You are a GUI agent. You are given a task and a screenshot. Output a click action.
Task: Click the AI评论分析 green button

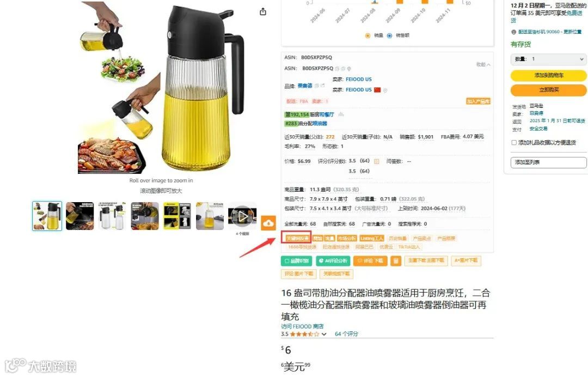click(333, 261)
